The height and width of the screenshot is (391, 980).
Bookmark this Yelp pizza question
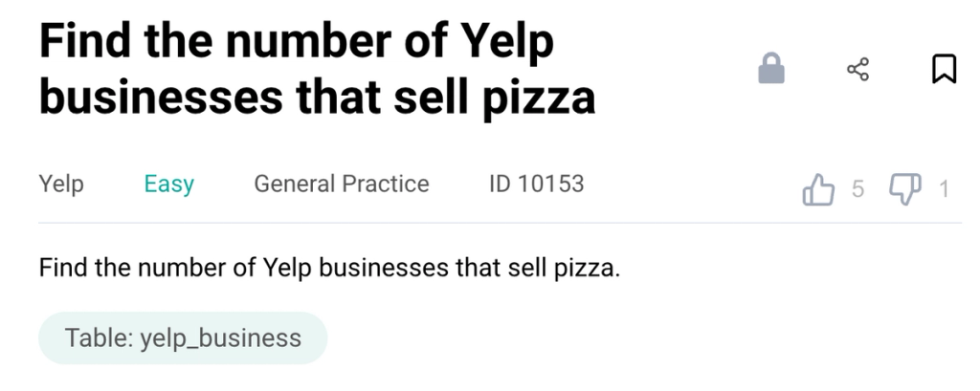click(944, 69)
